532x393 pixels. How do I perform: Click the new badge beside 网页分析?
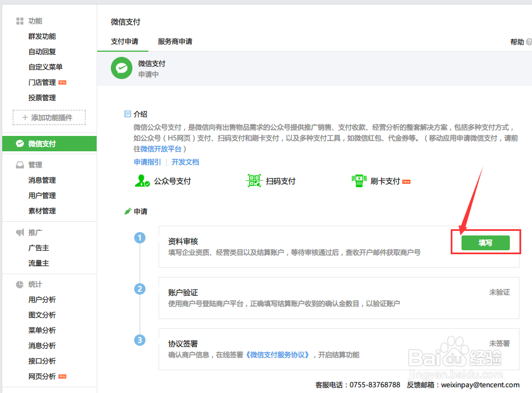63,377
